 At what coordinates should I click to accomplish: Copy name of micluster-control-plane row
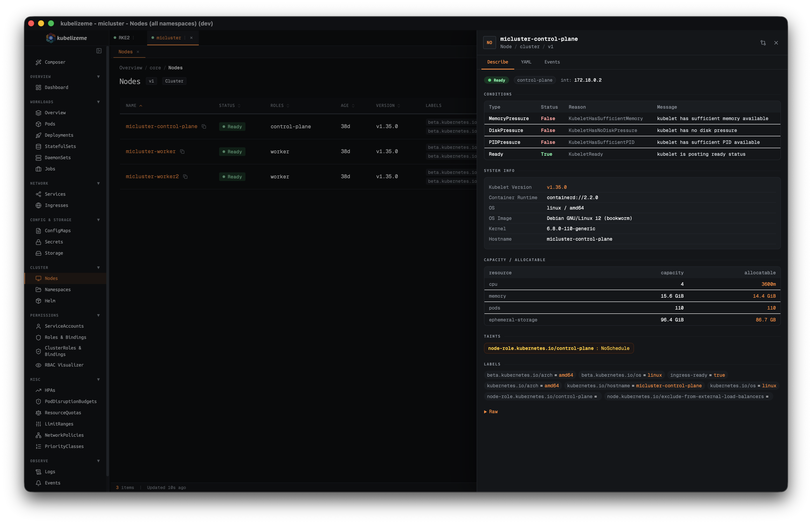click(x=204, y=126)
